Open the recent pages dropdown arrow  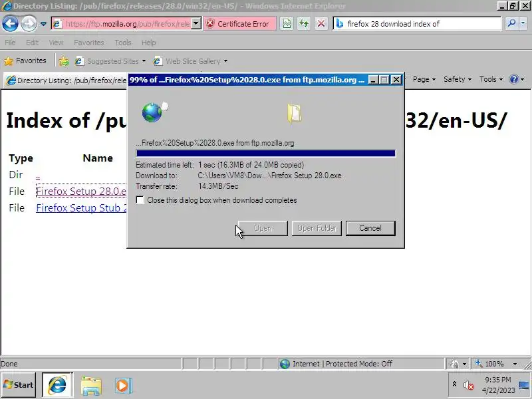[43, 24]
